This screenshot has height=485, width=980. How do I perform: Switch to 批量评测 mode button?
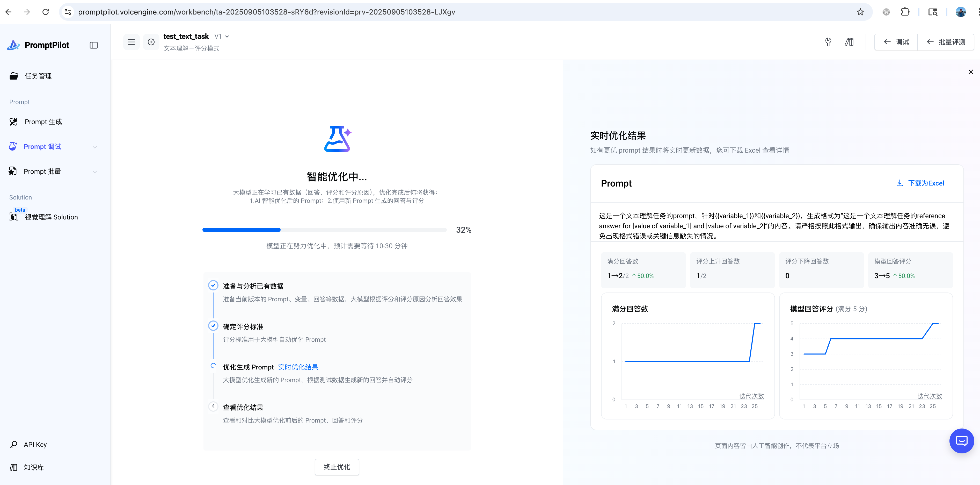click(x=946, y=42)
